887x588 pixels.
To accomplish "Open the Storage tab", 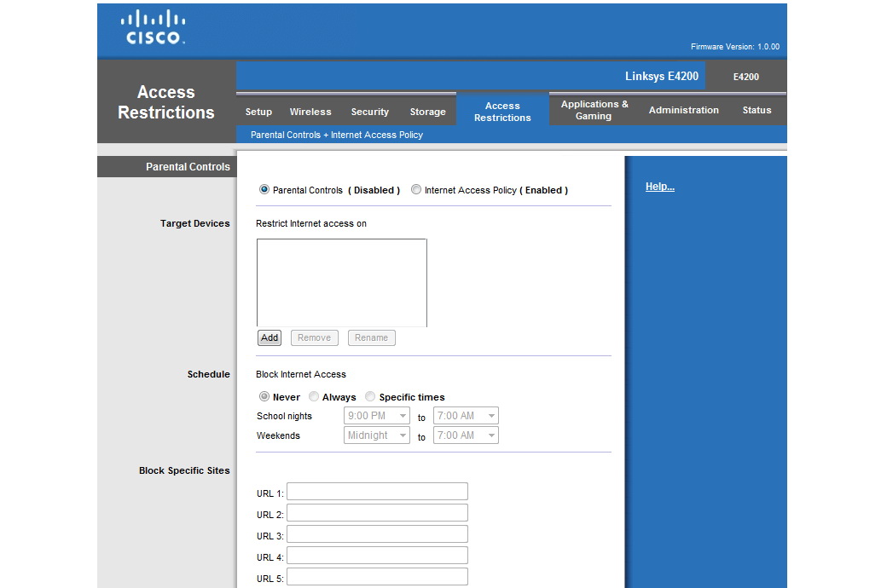I will pyautogui.click(x=427, y=112).
